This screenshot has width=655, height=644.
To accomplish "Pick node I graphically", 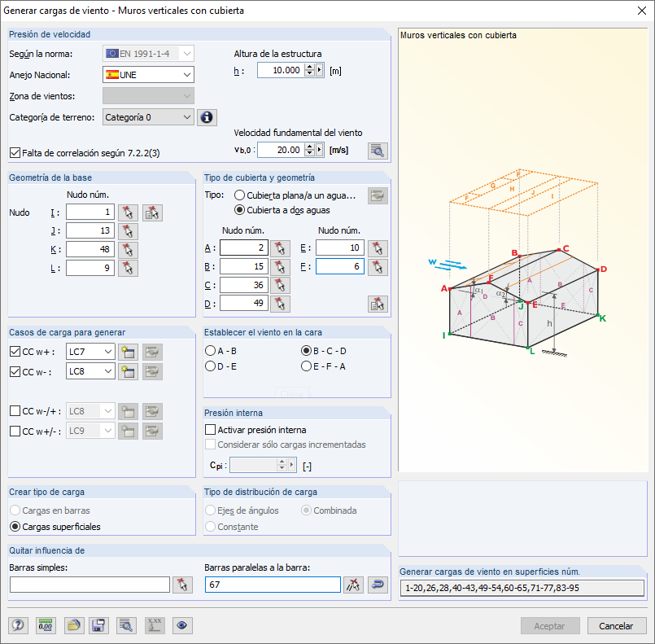I will [x=128, y=212].
